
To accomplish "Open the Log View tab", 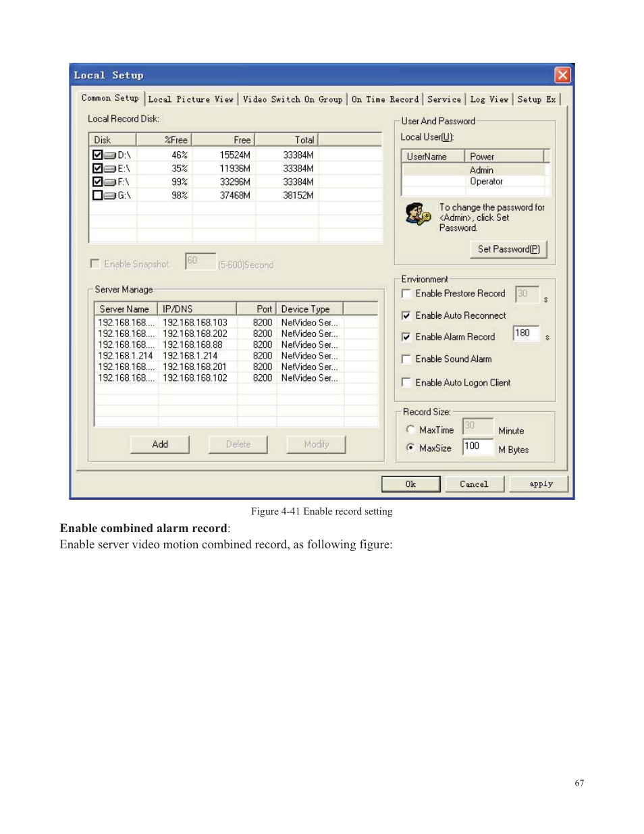I will point(489,100).
